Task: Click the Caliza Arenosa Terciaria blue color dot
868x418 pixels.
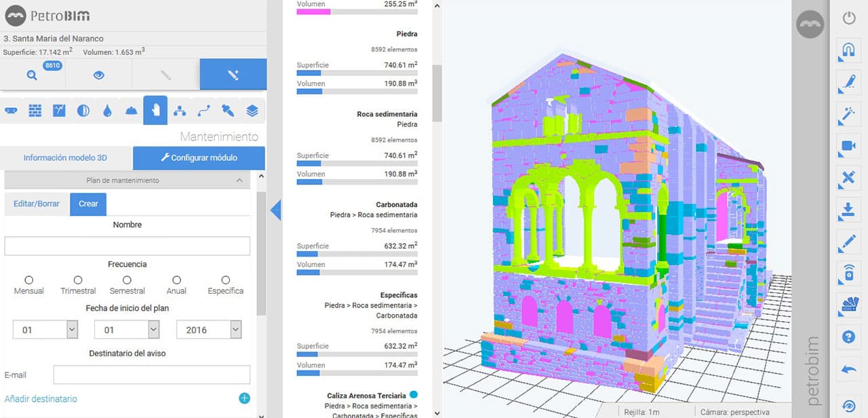Action: tap(413, 394)
